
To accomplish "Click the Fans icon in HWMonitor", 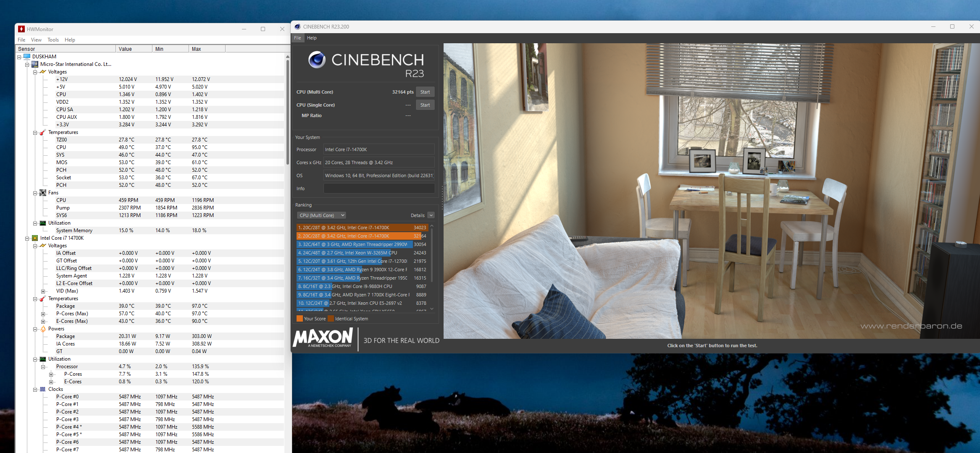I will click(43, 193).
